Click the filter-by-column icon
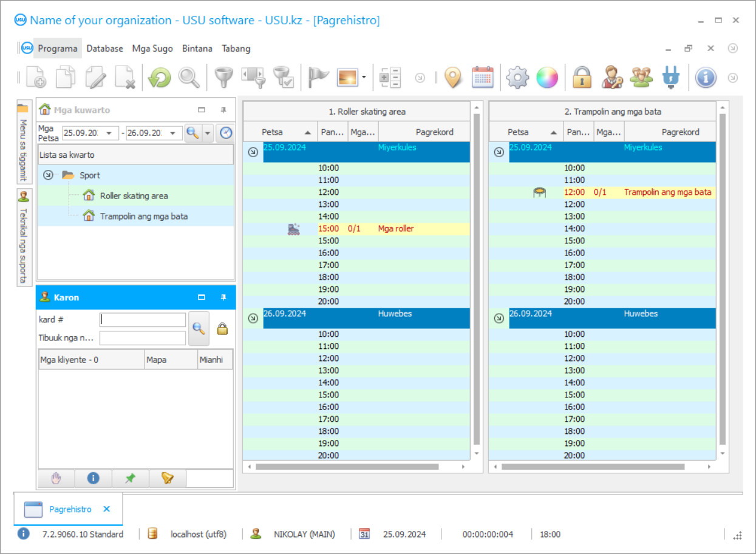This screenshot has width=756, height=554. pyautogui.click(x=253, y=78)
